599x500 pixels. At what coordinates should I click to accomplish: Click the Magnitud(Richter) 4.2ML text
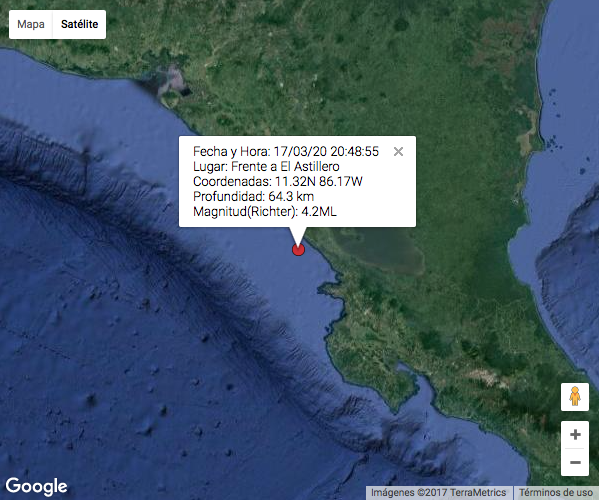(265, 211)
